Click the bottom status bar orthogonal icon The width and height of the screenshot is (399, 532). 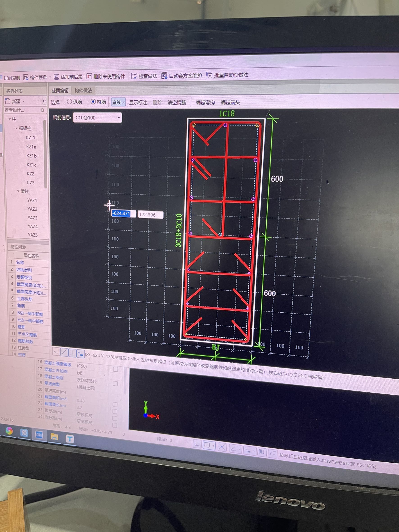[x=197, y=444]
